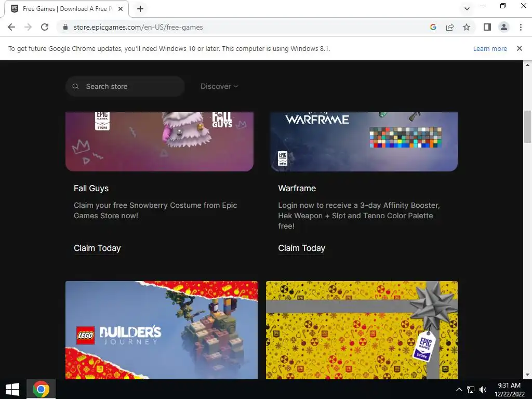
Task: Open LEGO Builder's Journey card
Action: coord(162,330)
